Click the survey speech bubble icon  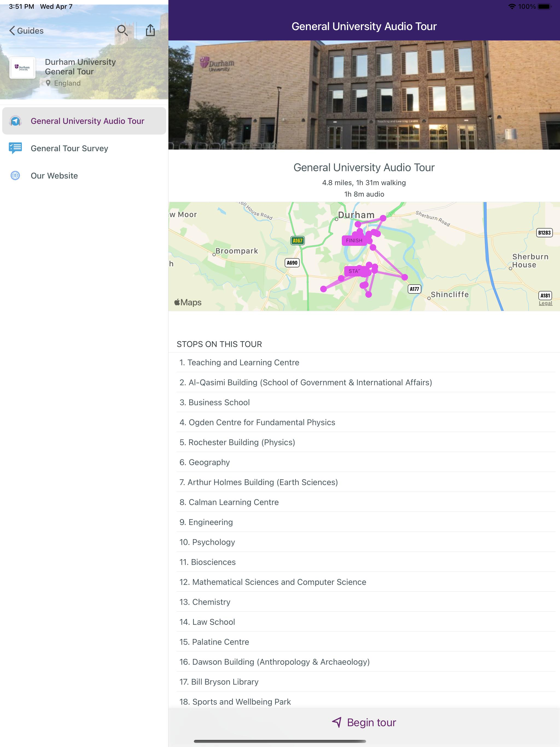coord(15,148)
